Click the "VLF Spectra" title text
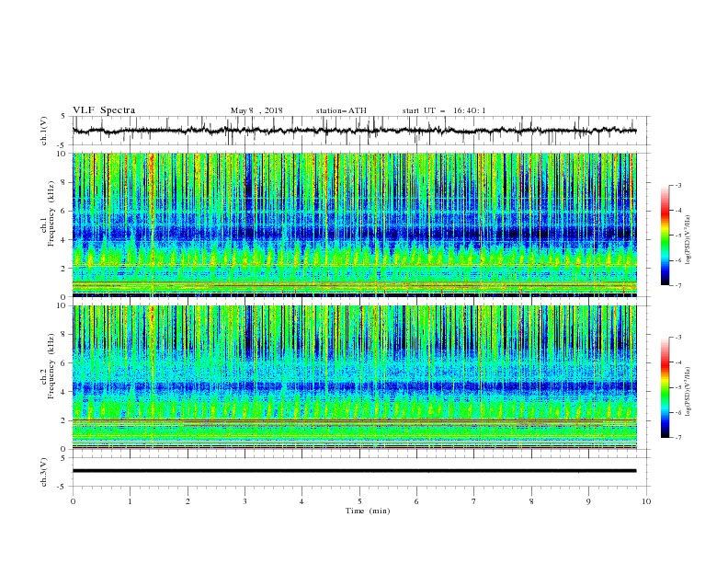Screen dimensions: 728x563 [104, 110]
